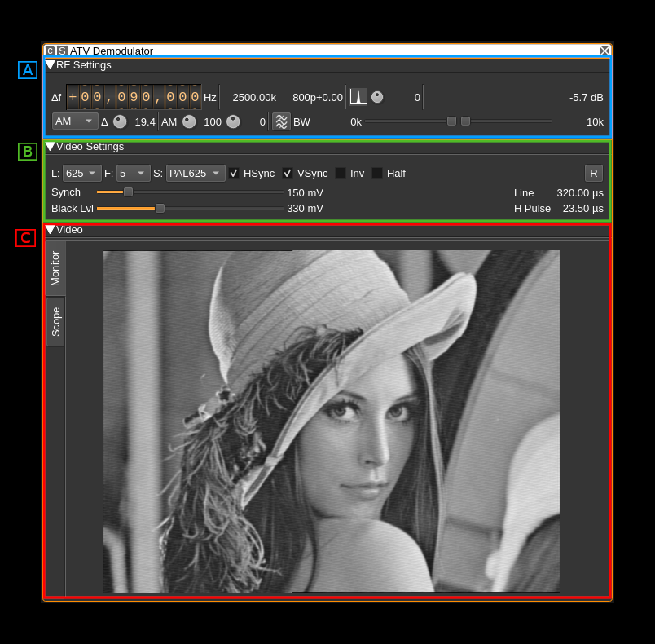Click the -5.7 dB power reading

[586, 98]
